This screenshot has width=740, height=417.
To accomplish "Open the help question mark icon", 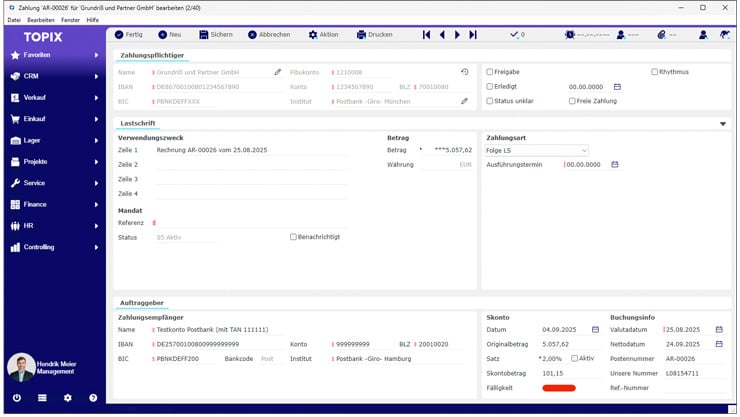I will [x=93, y=398].
